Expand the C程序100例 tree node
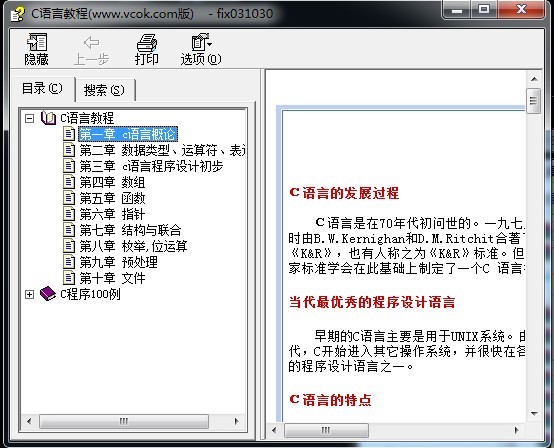This screenshot has width=554, height=448. pos(30,294)
